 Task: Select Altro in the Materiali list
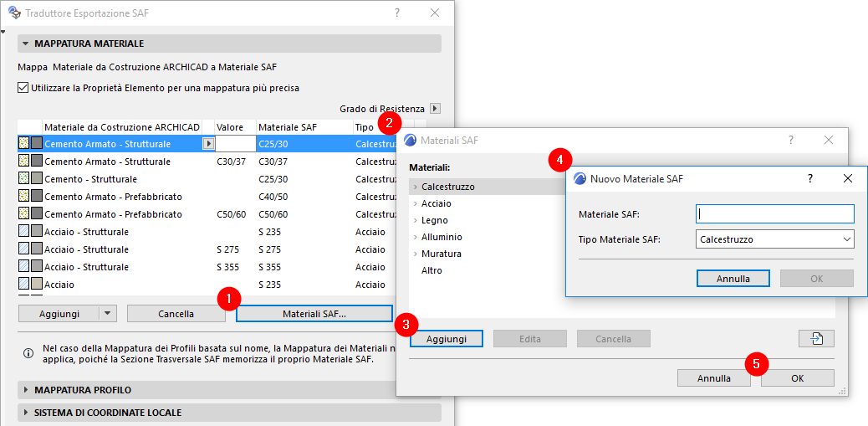(x=431, y=270)
